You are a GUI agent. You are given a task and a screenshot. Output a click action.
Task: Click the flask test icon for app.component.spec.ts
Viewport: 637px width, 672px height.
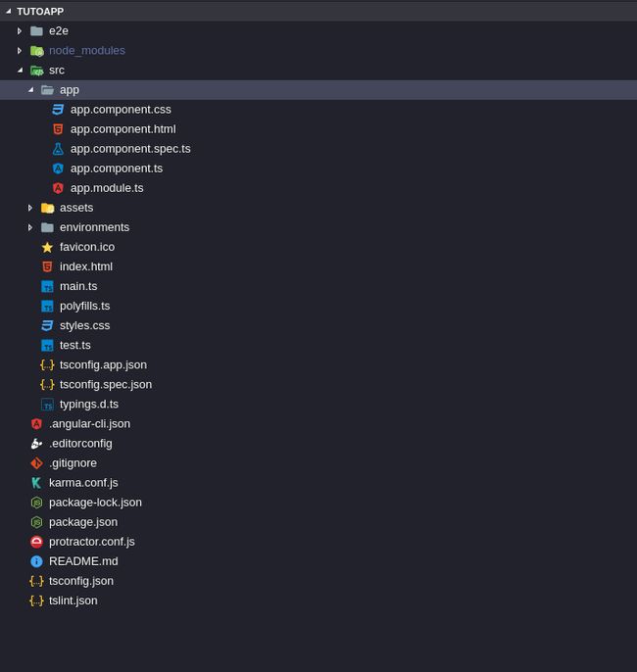[58, 149]
